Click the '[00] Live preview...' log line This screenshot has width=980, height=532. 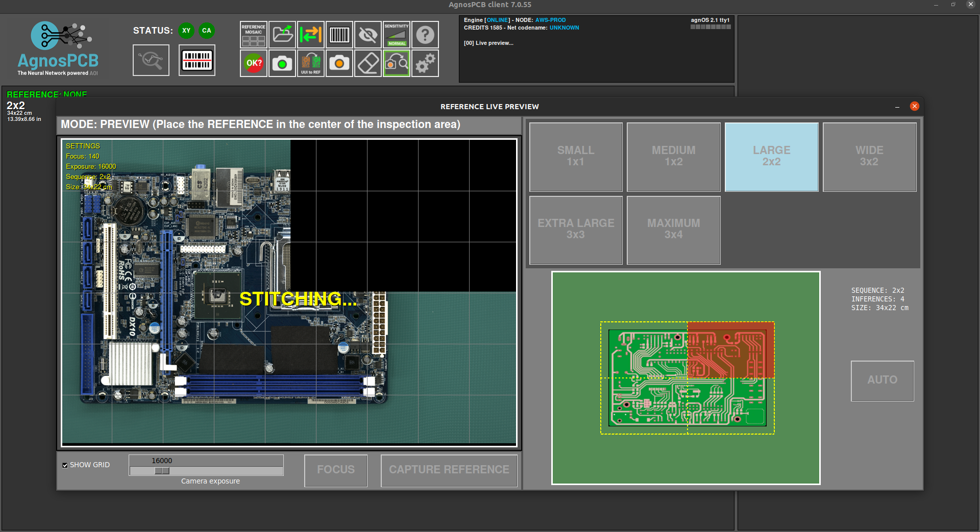click(x=488, y=43)
